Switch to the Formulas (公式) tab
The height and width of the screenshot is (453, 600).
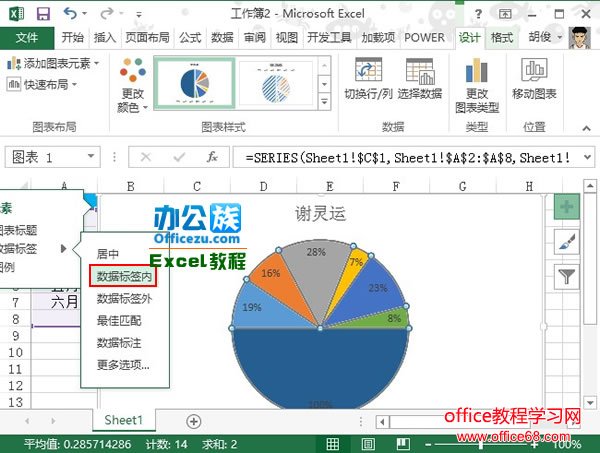190,37
